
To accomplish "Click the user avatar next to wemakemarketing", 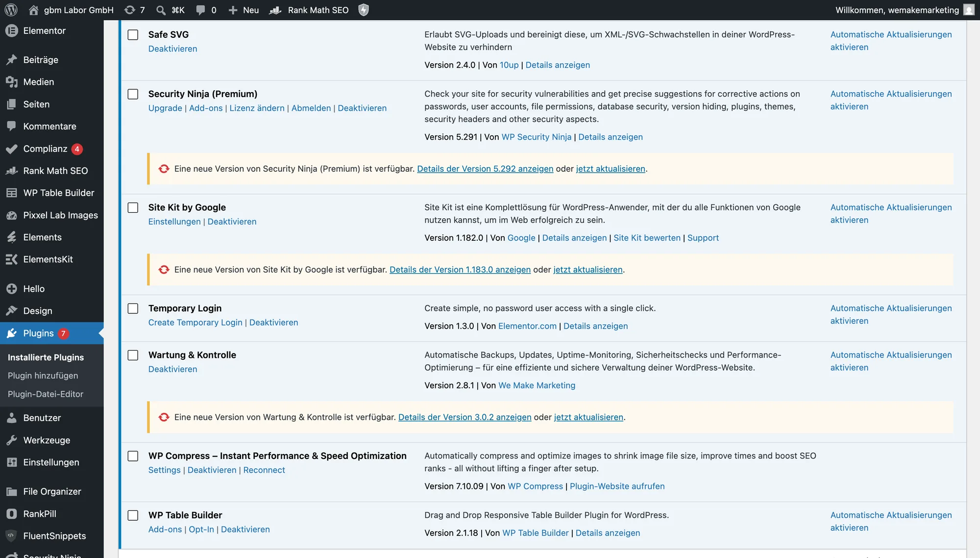I will point(969,10).
